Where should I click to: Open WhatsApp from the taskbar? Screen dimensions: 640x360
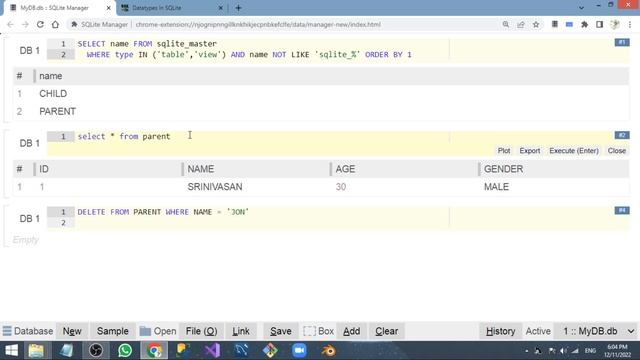point(125,351)
